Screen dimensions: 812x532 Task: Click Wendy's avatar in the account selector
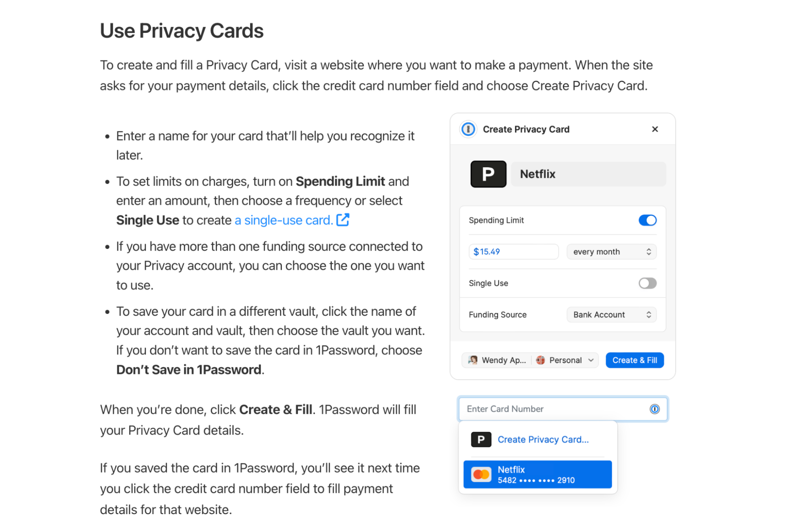coord(473,360)
